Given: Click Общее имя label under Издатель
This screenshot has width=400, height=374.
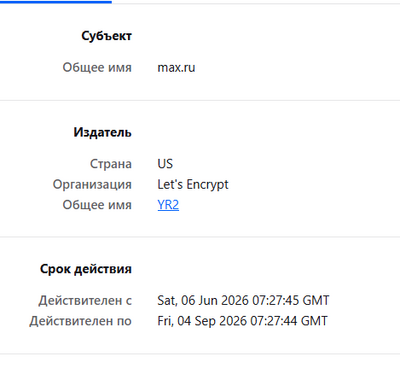Looking at the screenshot, I should tap(97, 205).
